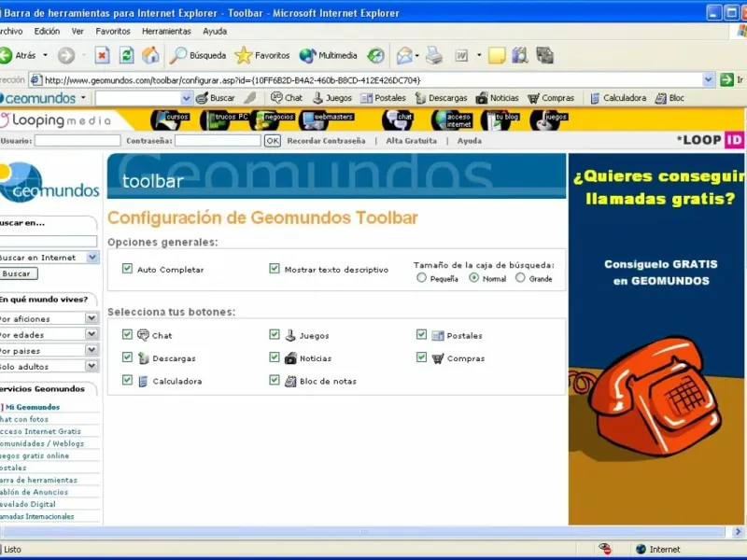Select Grande search box size
747x560 pixels.
[520, 277]
